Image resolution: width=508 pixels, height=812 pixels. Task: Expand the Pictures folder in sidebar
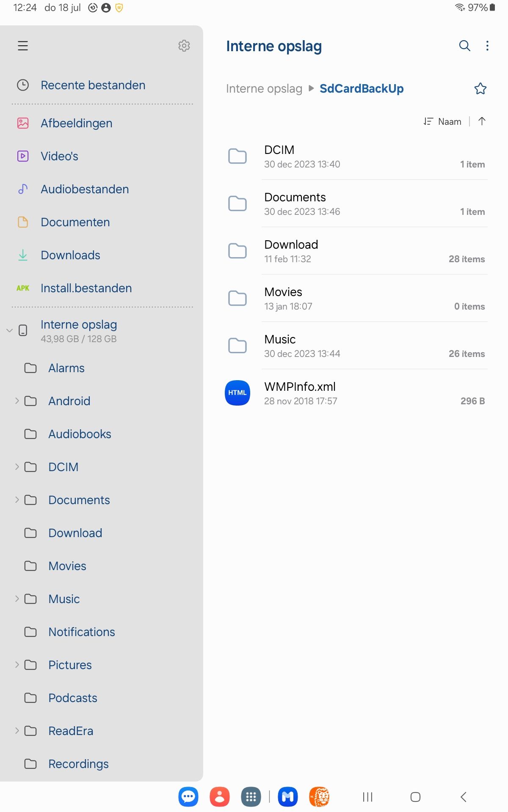[x=17, y=665]
